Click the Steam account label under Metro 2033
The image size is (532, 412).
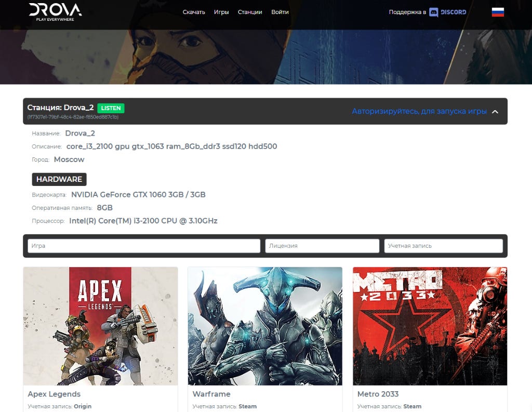tap(412, 406)
